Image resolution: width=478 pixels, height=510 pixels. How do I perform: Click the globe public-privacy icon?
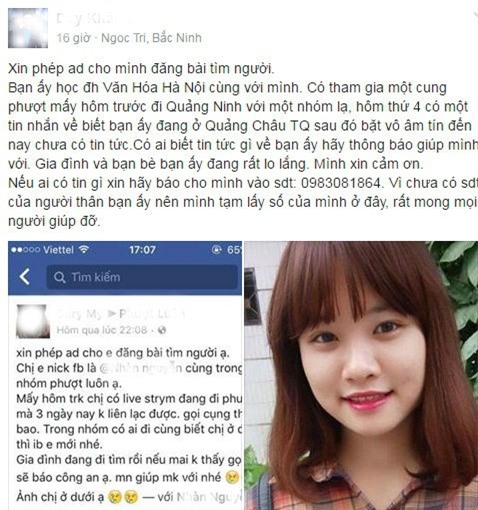(162, 330)
